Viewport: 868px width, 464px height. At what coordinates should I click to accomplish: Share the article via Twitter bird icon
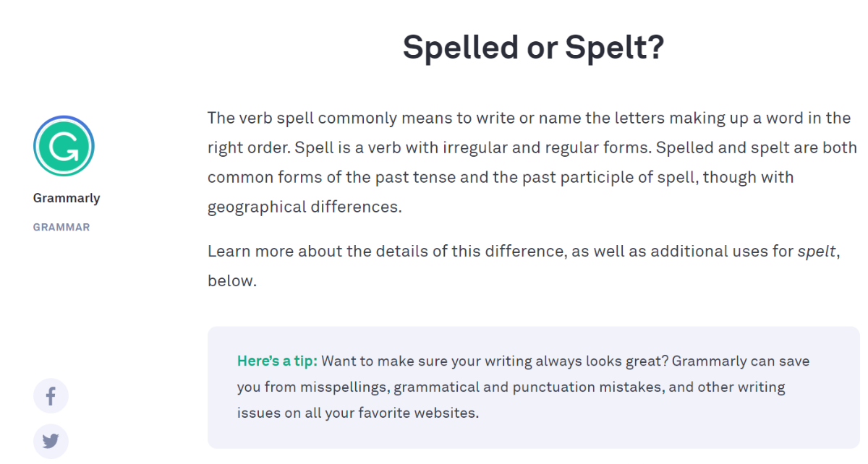[51, 441]
